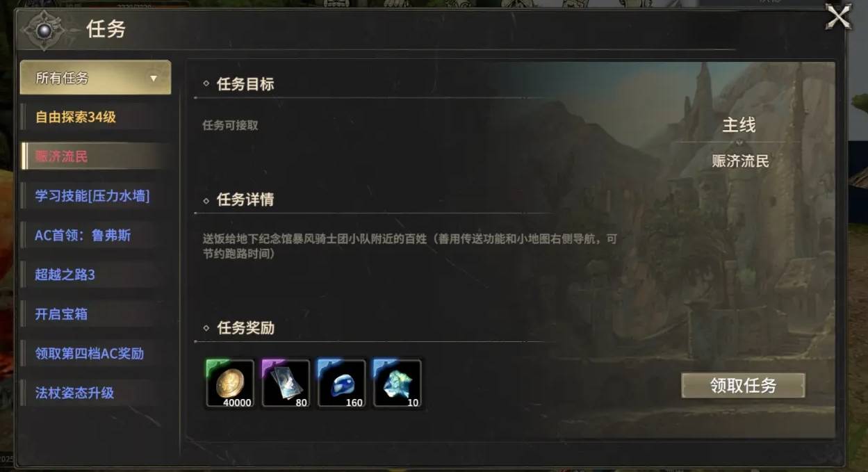Select the crystal shard reward icon
The width and height of the screenshot is (868, 472).
(x=397, y=383)
